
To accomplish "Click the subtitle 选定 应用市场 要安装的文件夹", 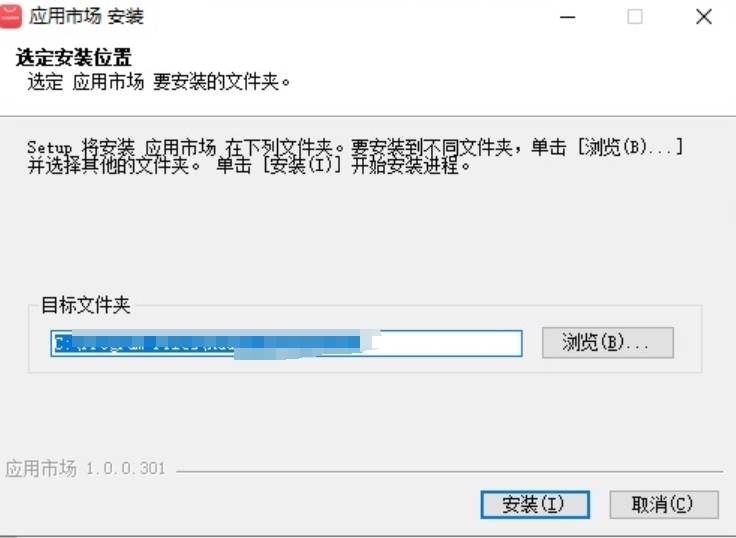I will coord(159,82).
